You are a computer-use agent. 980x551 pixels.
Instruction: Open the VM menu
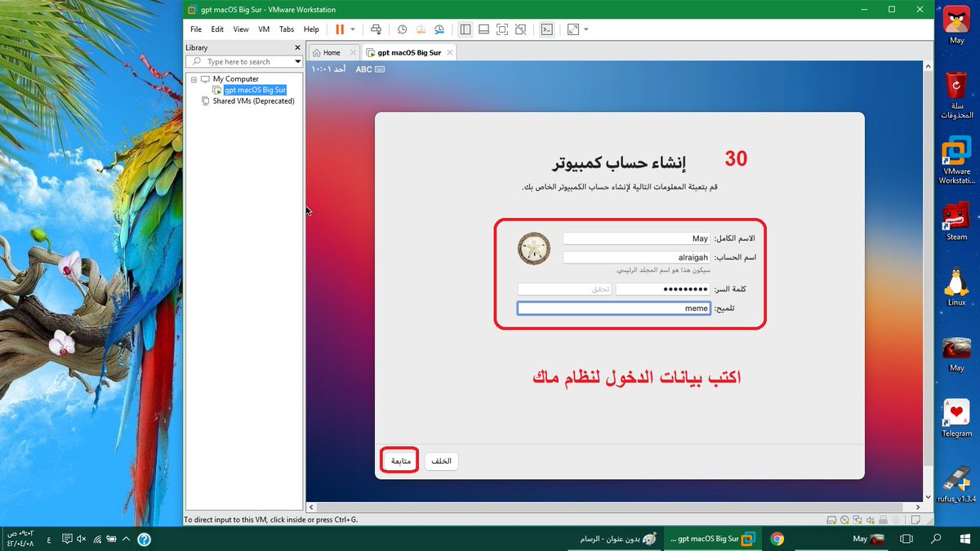pos(264,29)
